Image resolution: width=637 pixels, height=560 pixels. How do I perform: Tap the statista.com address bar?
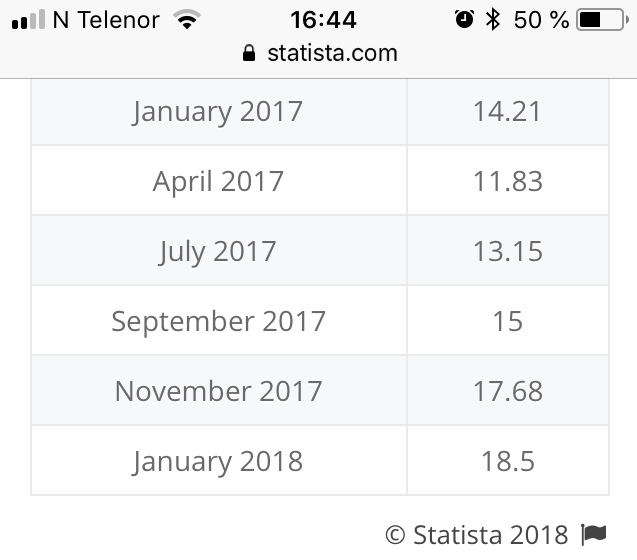coord(320,53)
